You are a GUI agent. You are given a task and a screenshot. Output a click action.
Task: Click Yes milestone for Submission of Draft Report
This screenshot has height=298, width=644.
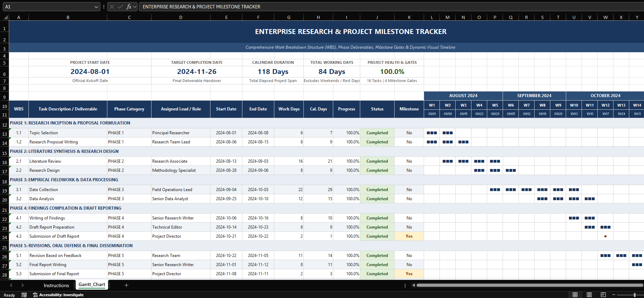click(x=409, y=236)
